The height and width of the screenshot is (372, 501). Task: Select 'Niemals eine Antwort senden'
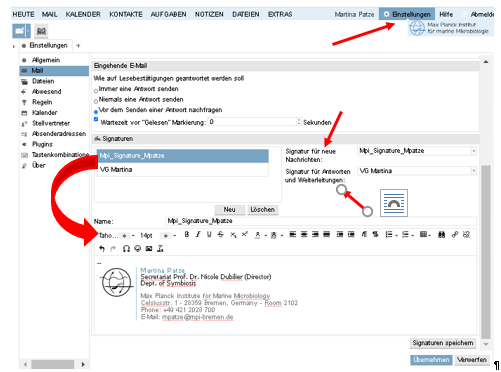(x=96, y=101)
